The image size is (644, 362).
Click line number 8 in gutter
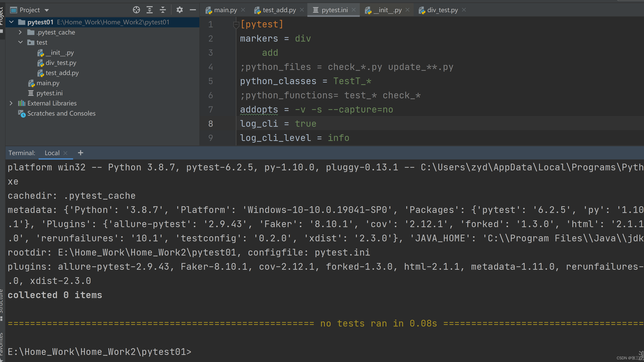pos(211,124)
